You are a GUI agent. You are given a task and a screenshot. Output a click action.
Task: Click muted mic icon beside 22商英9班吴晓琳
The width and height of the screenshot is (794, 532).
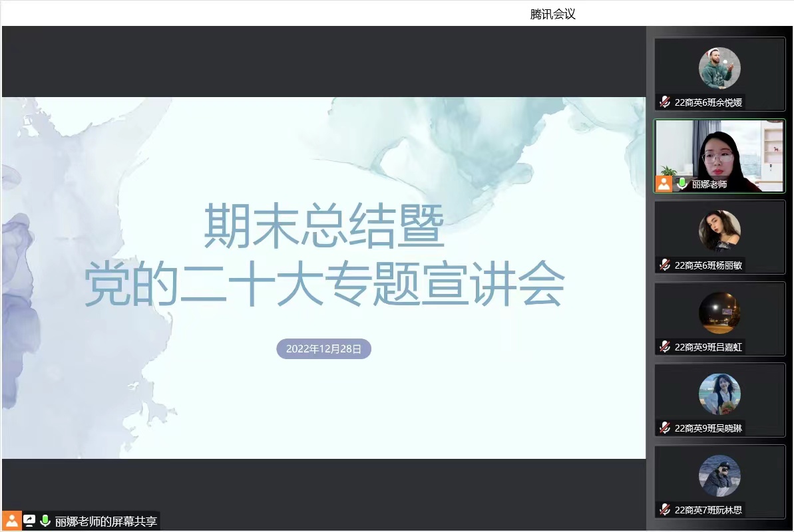pyautogui.click(x=665, y=428)
